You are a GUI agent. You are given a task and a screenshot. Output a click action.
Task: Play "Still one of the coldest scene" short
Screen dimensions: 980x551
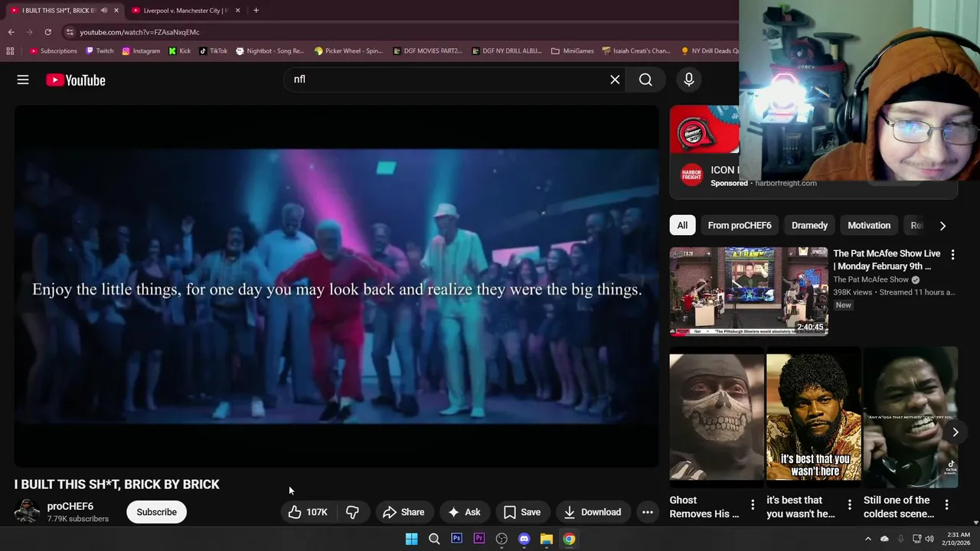pyautogui.click(x=910, y=417)
